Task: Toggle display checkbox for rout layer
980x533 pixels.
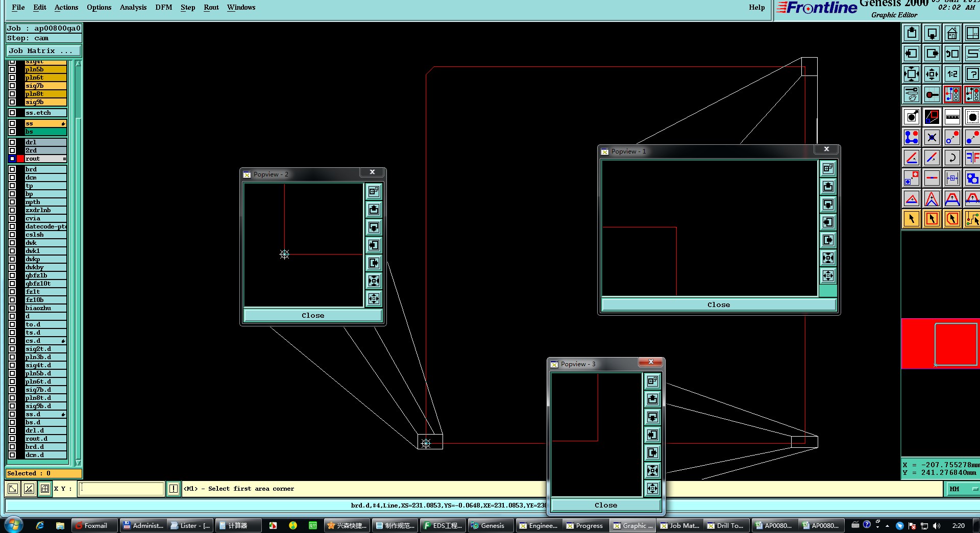Action: point(12,159)
